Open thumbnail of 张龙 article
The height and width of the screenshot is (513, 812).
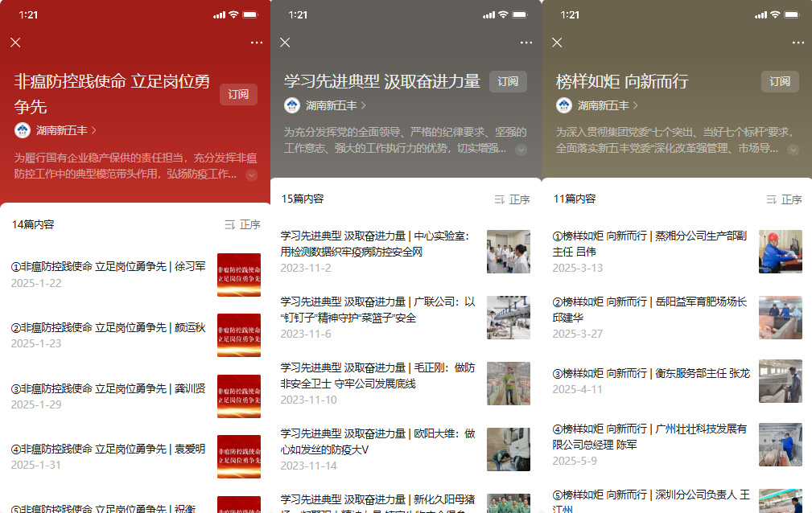click(x=781, y=381)
